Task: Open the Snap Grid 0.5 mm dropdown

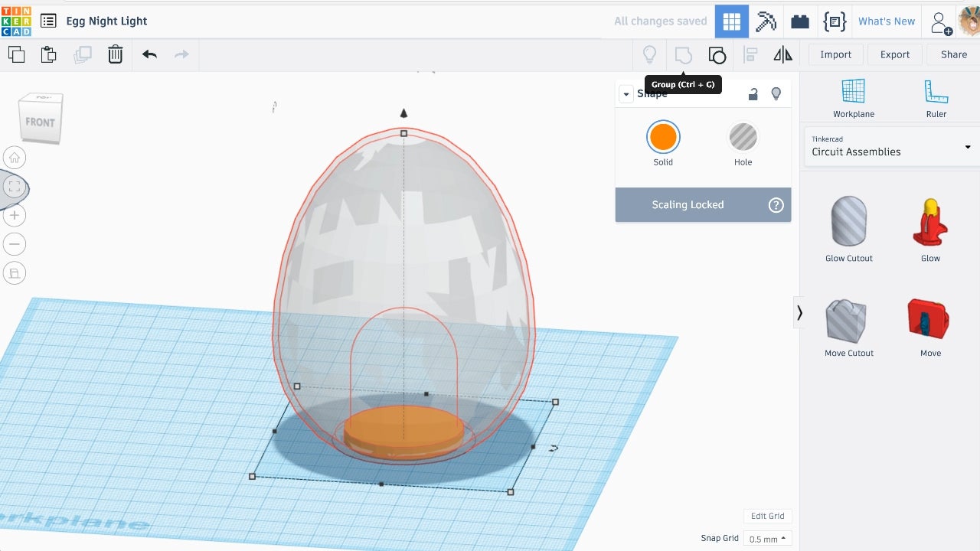Action: [768, 539]
